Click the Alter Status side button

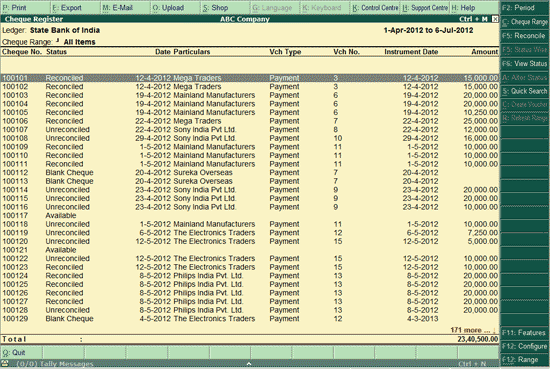[524, 77]
